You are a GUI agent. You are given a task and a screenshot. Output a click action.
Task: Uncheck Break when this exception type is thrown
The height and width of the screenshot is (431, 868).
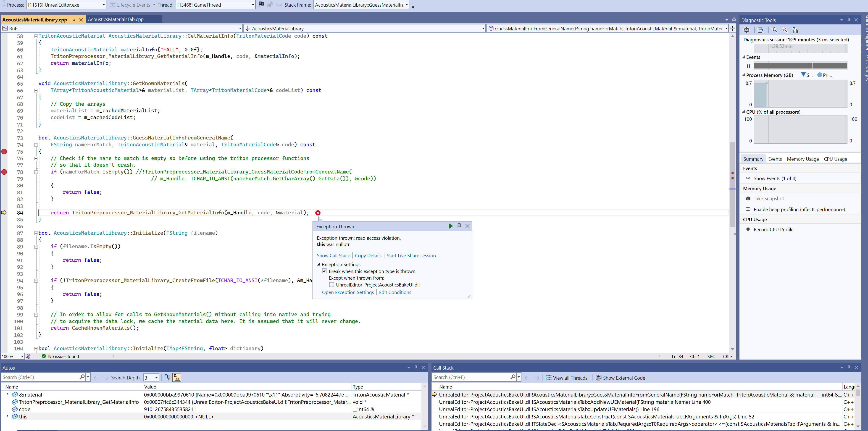(324, 271)
